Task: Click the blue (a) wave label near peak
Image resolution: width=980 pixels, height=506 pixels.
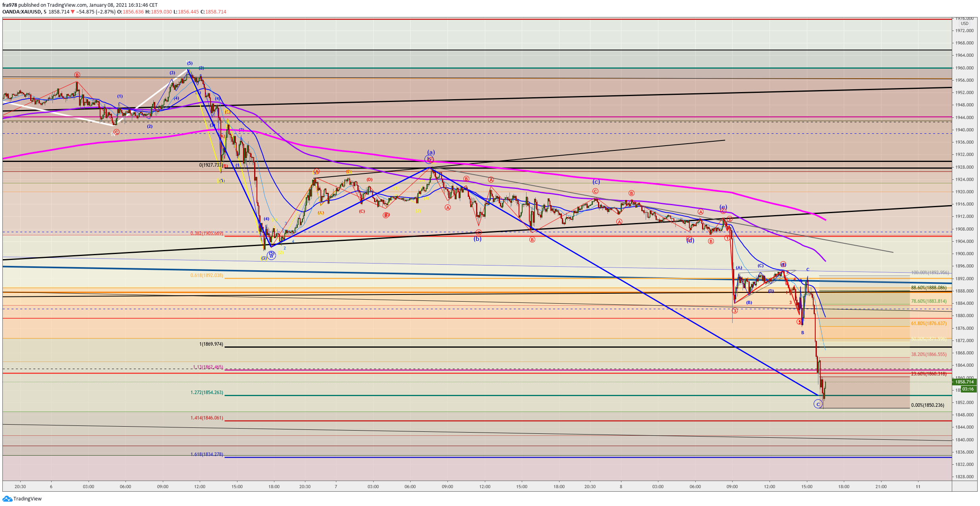Action: (x=431, y=152)
